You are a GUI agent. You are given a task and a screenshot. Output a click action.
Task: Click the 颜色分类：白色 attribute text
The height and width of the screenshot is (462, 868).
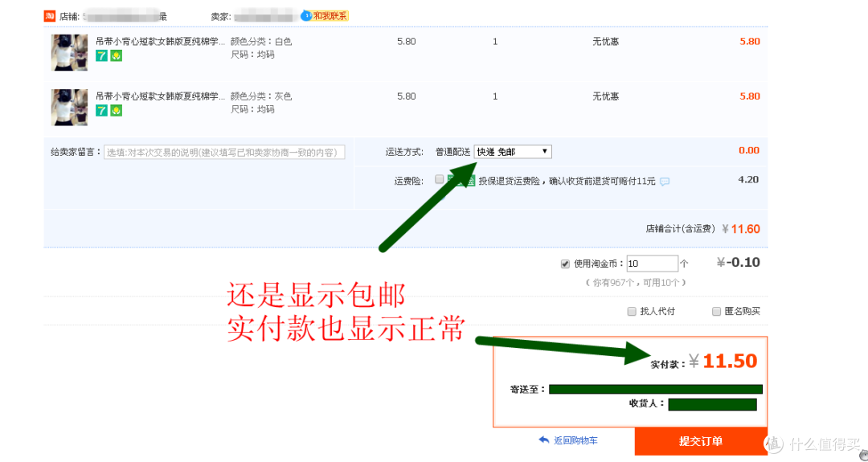pyautogui.click(x=260, y=42)
